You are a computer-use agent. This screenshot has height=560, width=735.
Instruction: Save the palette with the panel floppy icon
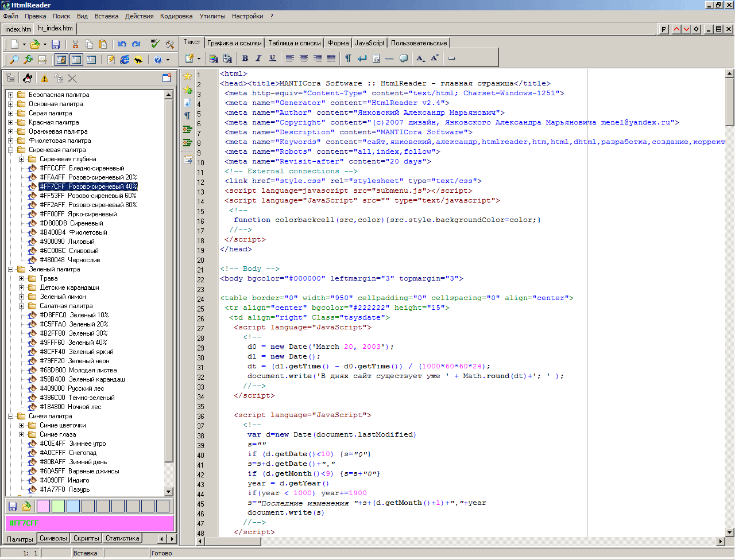[12, 506]
